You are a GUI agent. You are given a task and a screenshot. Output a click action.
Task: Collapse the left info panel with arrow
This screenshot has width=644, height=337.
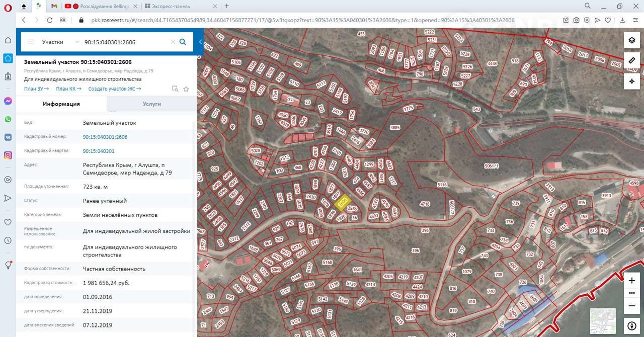[200, 42]
